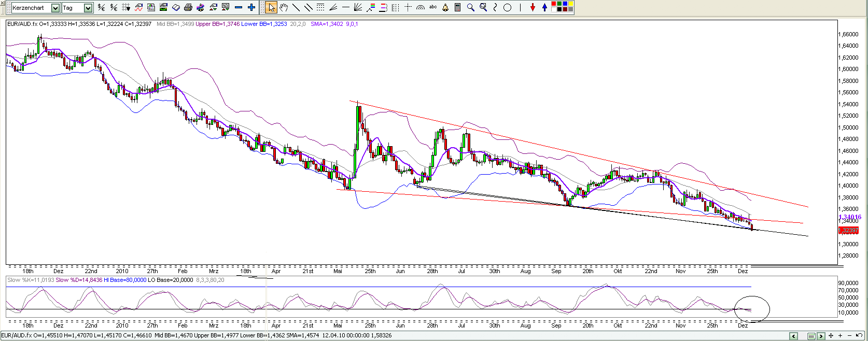
Task: Select the colored bracket extension tool
Action: (x=383, y=7)
